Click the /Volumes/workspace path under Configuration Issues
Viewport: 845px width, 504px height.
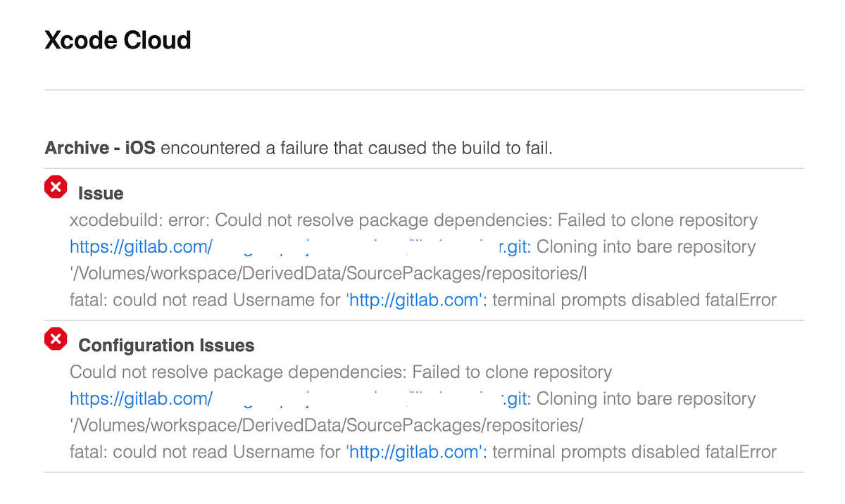pos(327,426)
